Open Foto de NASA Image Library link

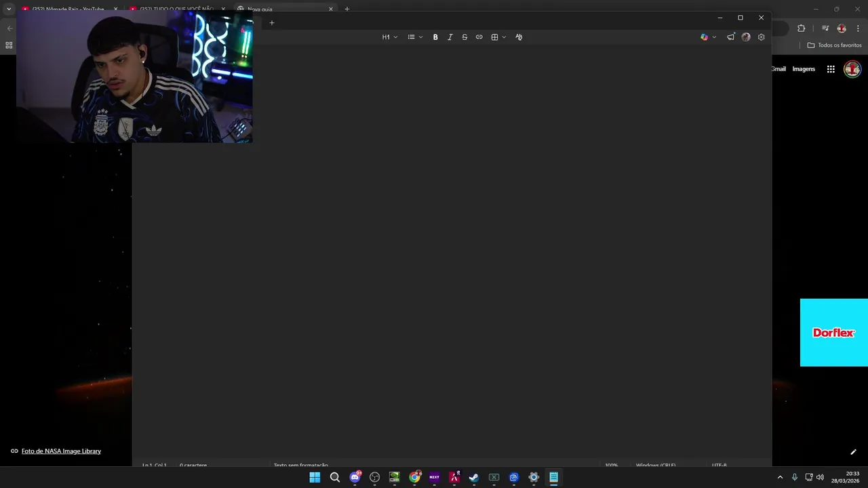[61, 451]
